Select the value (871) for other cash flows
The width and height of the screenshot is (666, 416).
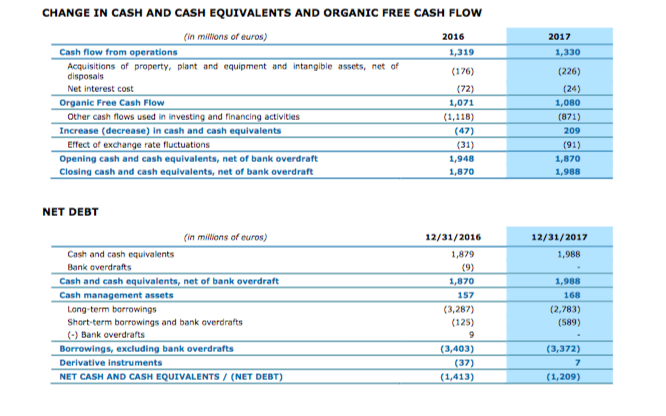(x=569, y=117)
